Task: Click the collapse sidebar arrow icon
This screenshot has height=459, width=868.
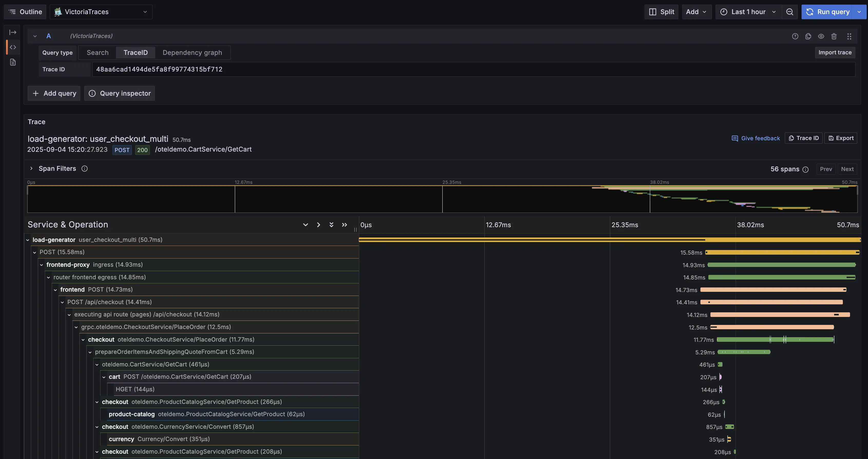Action: point(13,32)
